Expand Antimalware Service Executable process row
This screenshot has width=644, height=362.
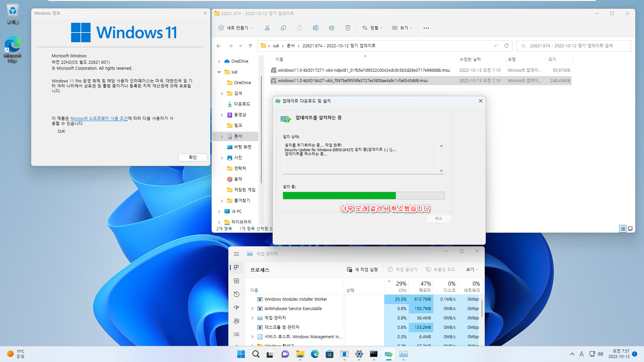click(x=253, y=309)
